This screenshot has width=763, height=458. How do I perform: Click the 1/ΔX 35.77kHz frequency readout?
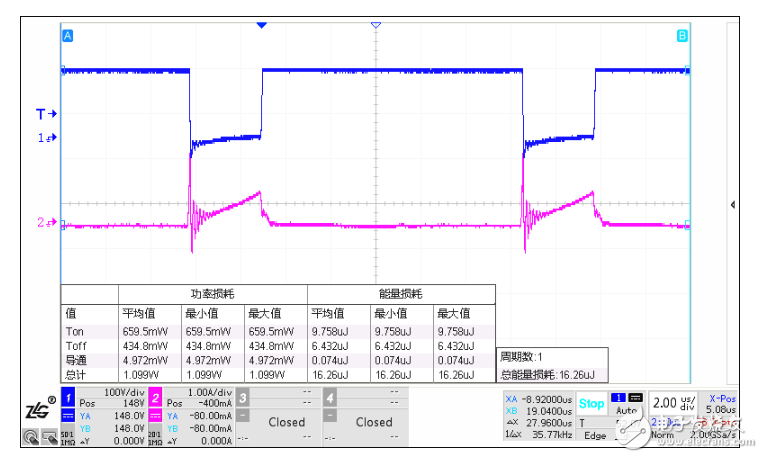pyautogui.click(x=539, y=434)
